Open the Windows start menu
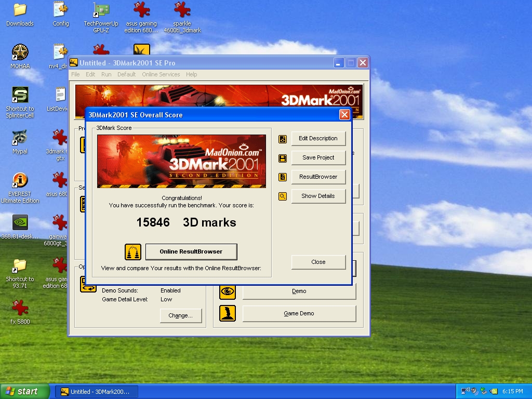The height and width of the screenshot is (399, 532). [25, 391]
